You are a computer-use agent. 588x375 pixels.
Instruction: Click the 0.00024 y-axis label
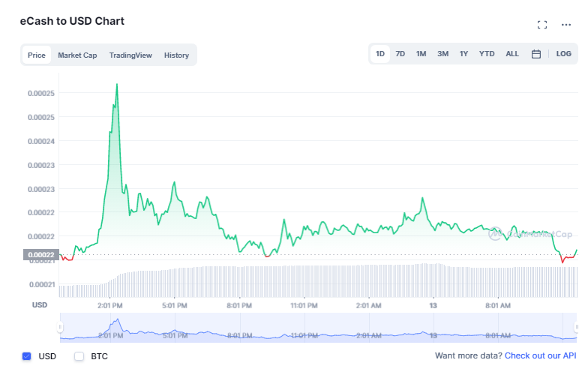point(40,141)
